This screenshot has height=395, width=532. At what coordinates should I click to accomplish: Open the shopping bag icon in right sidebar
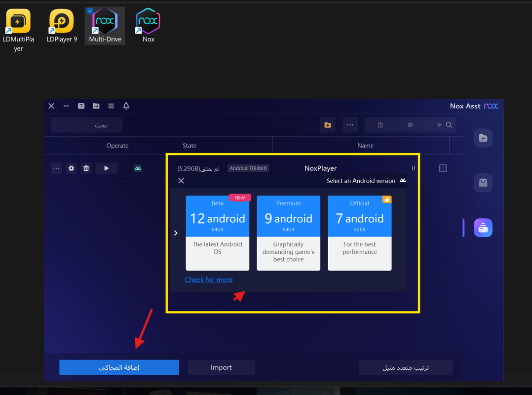(x=483, y=183)
